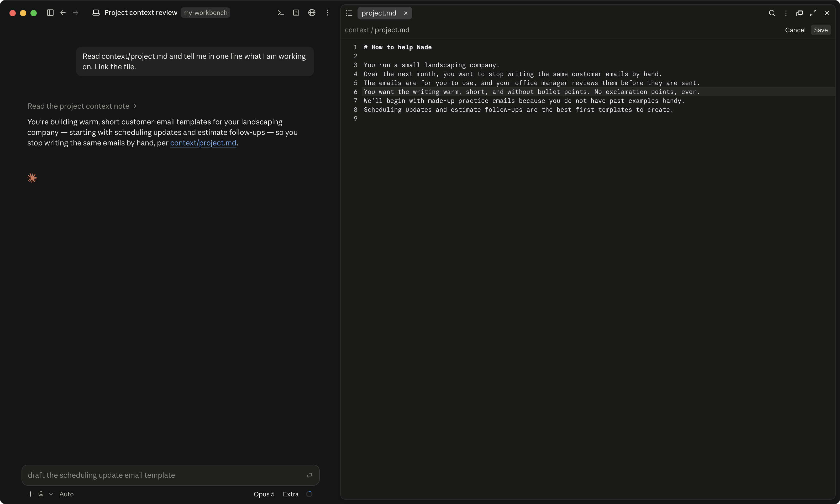This screenshot has width=840, height=504.
Task: Click the orange Claude starburst icon
Action: tap(32, 178)
